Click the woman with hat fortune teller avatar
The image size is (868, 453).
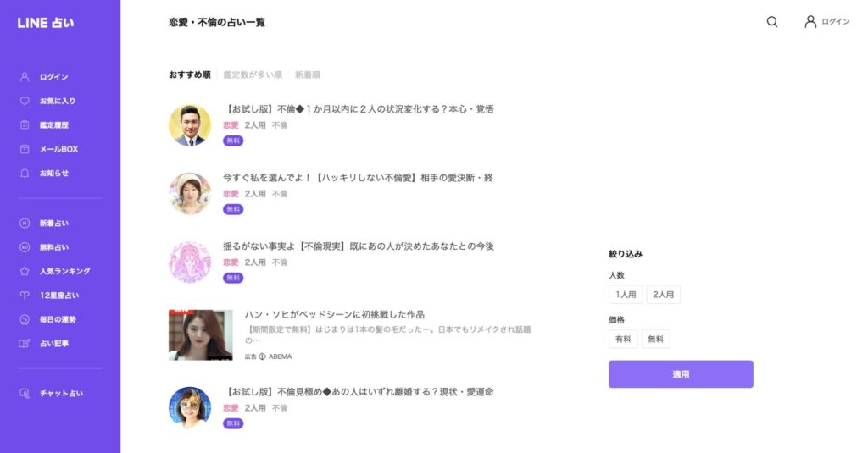tap(190, 194)
